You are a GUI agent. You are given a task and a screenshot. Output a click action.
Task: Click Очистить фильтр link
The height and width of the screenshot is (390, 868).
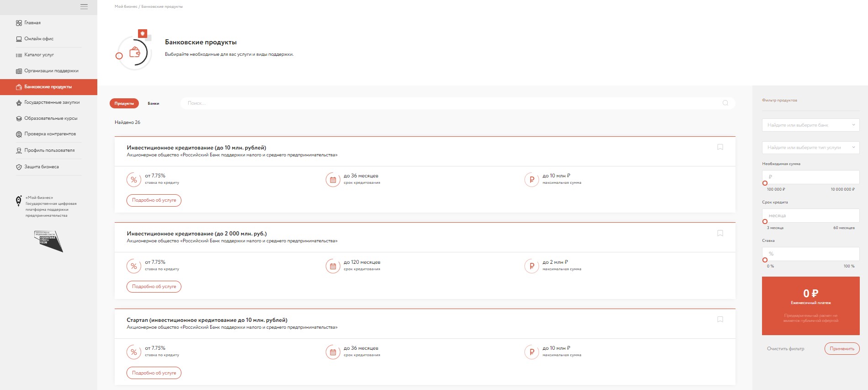tap(785, 349)
